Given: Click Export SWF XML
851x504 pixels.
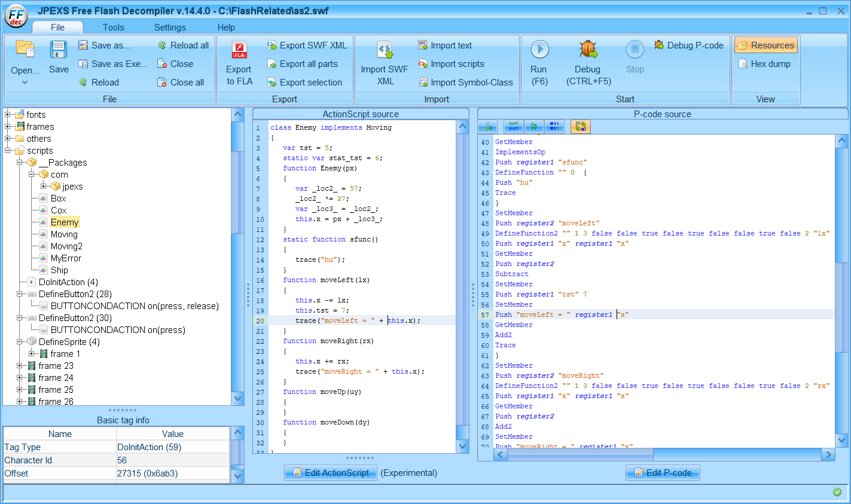Looking at the screenshot, I should tap(307, 45).
